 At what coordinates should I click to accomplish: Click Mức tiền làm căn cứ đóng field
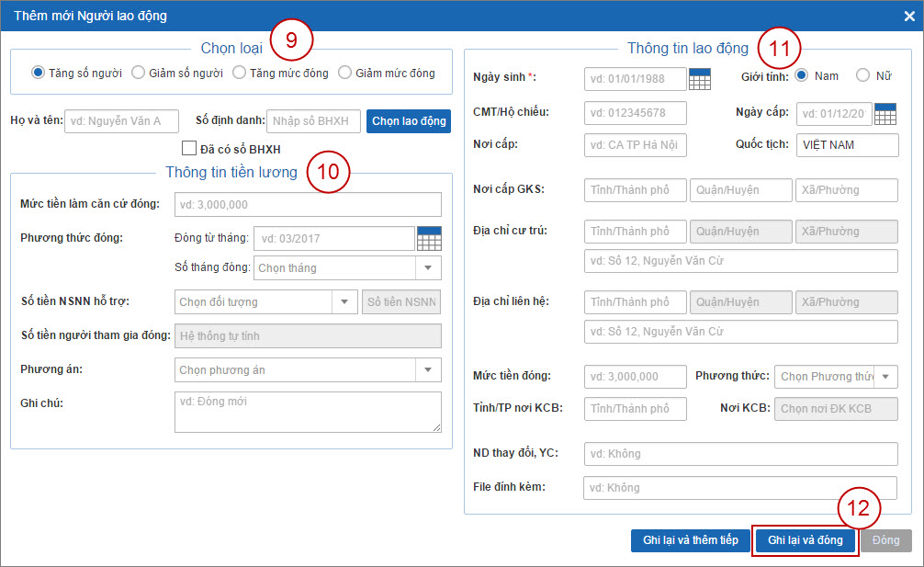tap(308, 205)
